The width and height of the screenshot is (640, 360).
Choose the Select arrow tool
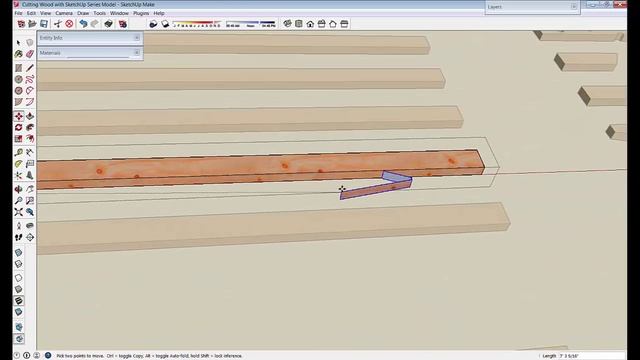pyautogui.click(x=18, y=42)
